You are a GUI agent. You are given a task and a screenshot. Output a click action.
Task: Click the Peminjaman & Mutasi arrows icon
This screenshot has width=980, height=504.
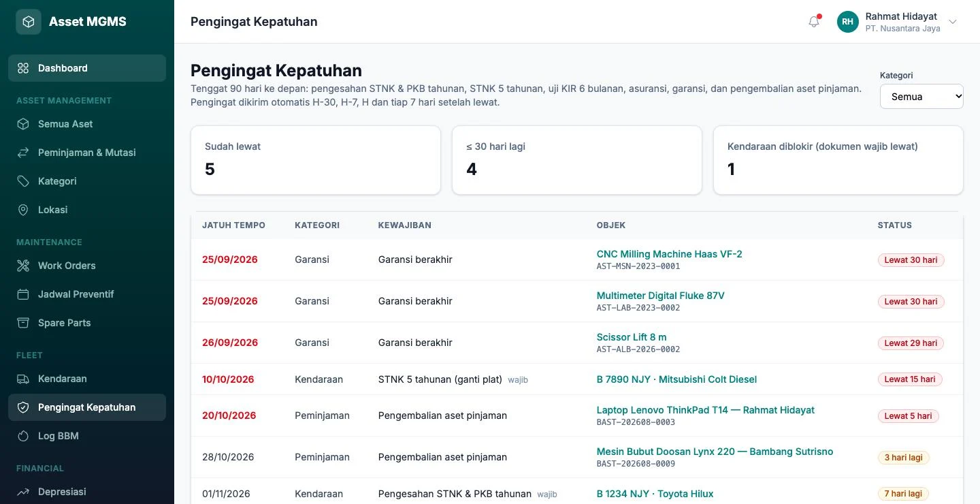click(x=23, y=153)
